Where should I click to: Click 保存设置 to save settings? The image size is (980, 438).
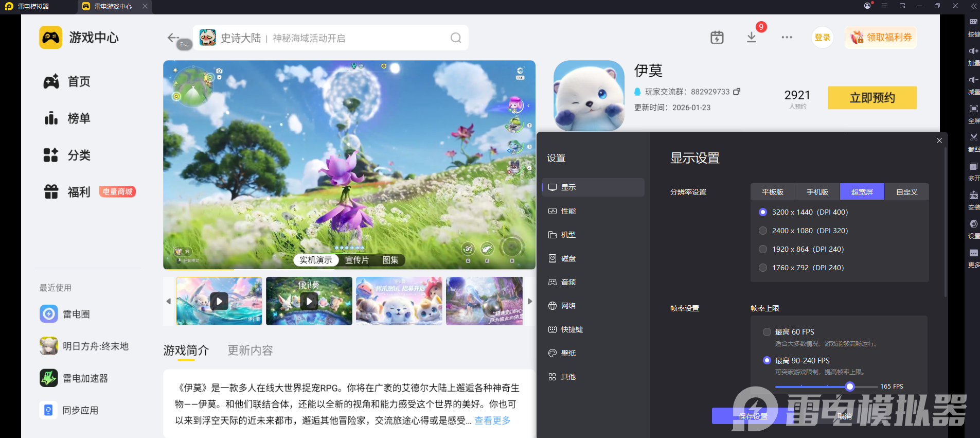click(x=753, y=416)
